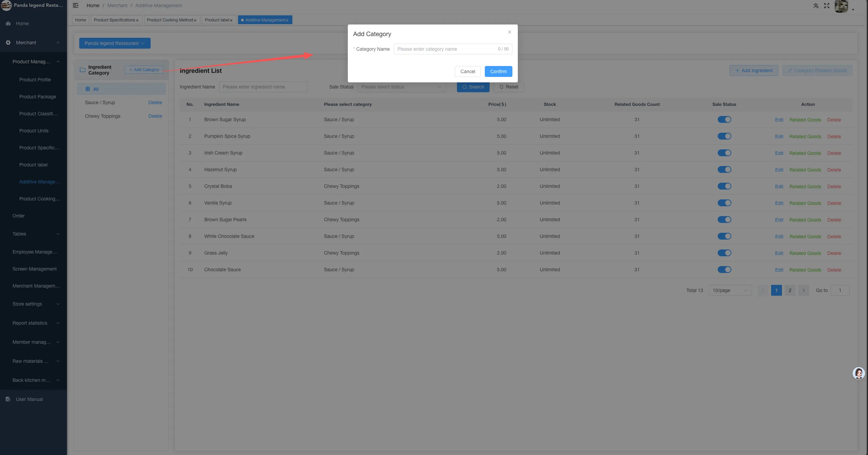This screenshot has height=455, width=868.
Task: Click the All categories grid icon
Action: [x=88, y=89]
